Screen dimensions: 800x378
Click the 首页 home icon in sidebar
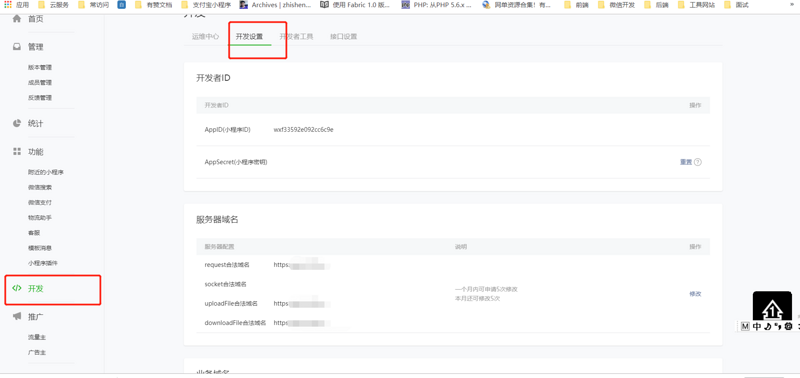[x=17, y=19]
